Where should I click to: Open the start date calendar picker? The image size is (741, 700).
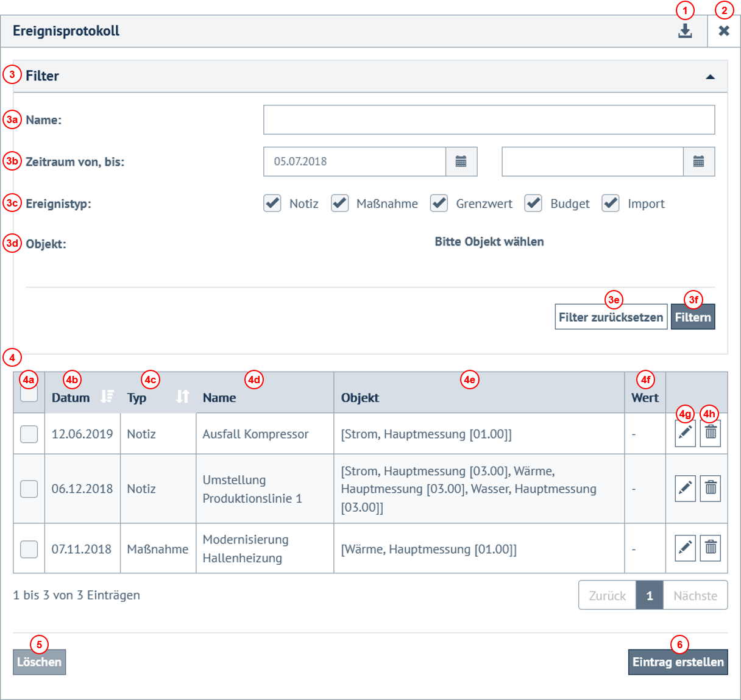click(461, 161)
